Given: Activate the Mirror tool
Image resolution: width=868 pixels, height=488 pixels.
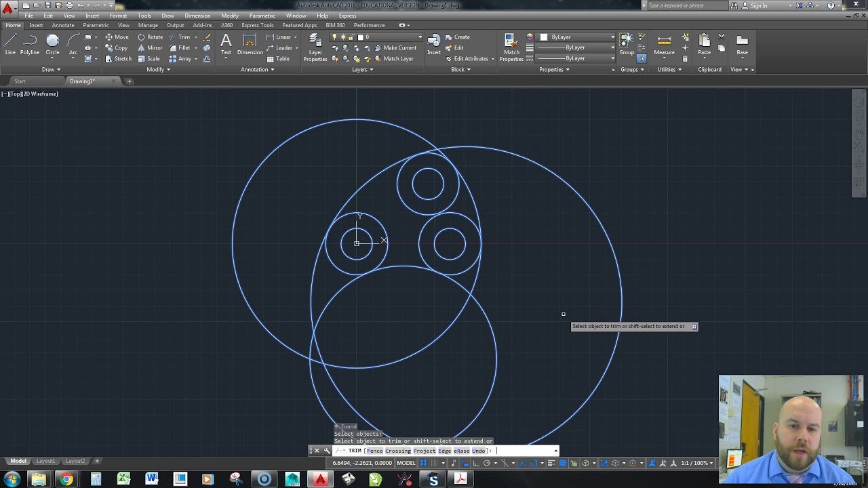Looking at the screenshot, I should (150, 48).
